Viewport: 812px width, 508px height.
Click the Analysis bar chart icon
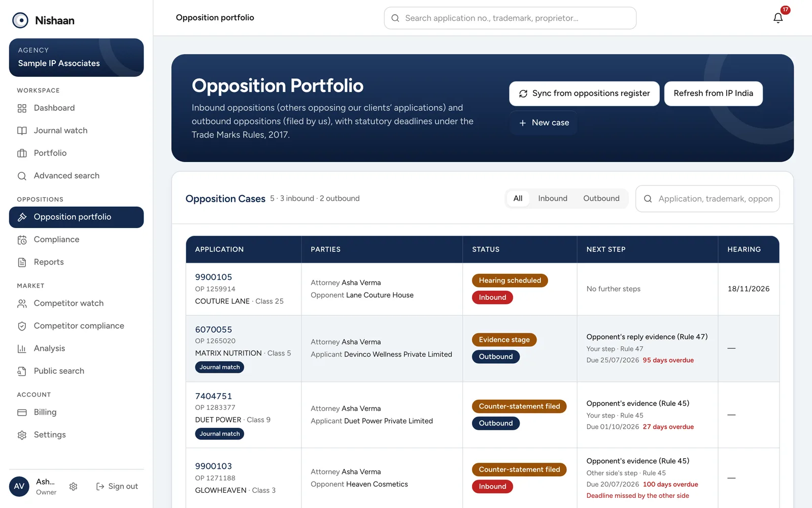click(x=22, y=348)
